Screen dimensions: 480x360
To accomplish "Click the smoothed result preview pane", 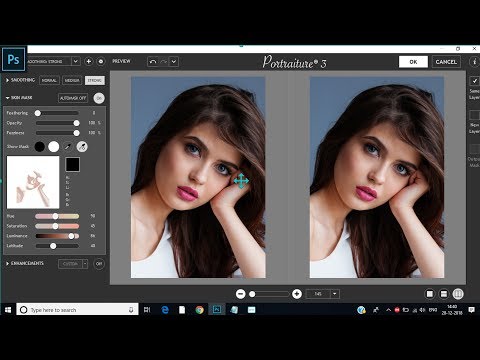I will click(x=377, y=177).
